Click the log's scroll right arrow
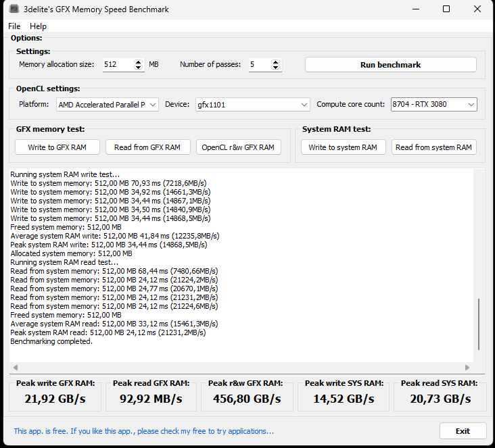The width and height of the screenshot is (495, 448). click(x=467, y=367)
